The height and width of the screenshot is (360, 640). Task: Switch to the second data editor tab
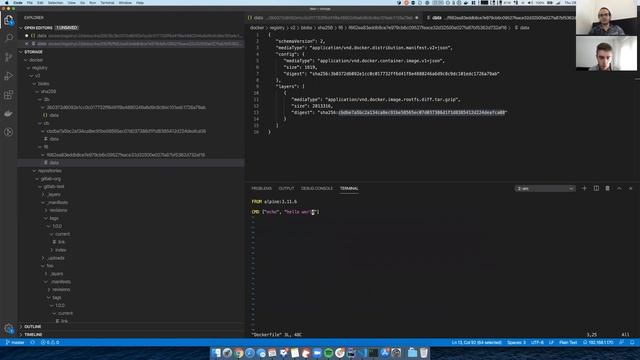click(x=498, y=18)
